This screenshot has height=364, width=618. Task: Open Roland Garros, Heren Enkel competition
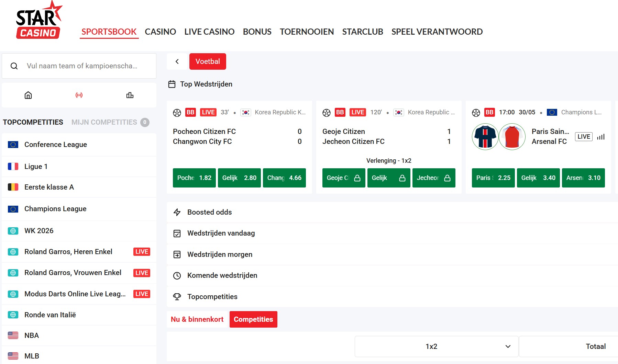pyautogui.click(x=79, y=252)
